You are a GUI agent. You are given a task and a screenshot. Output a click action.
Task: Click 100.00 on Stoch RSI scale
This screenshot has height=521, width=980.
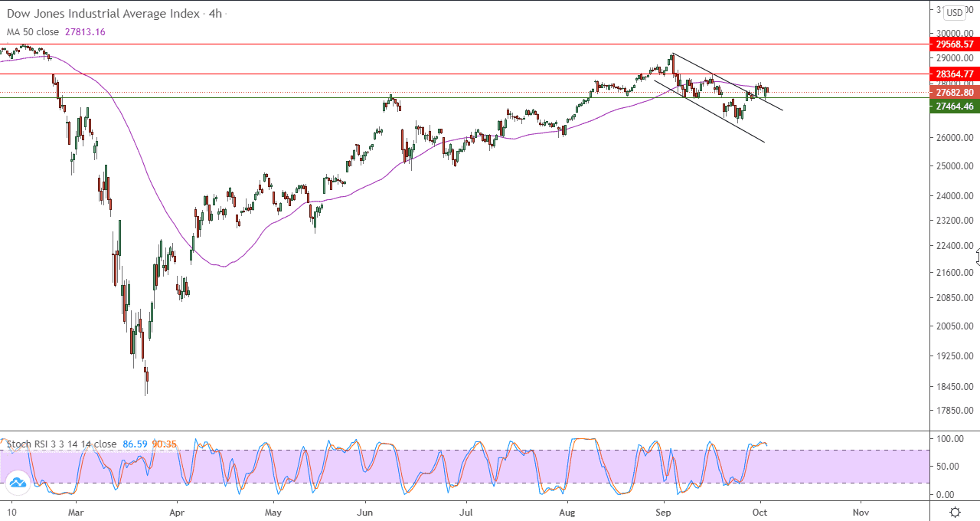tap(952, 439)
